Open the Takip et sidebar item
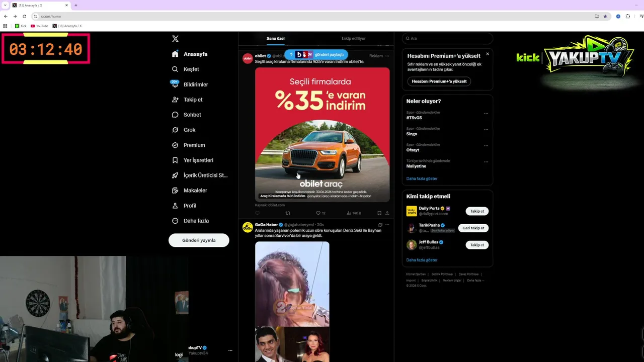Image resolution: width=644 pixels, height=362 pixels. click(x=187, y=100)
